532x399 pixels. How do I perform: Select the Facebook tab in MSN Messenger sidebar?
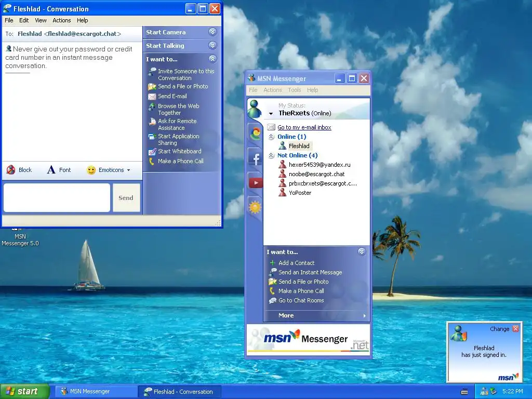click(x=255, y=158)
